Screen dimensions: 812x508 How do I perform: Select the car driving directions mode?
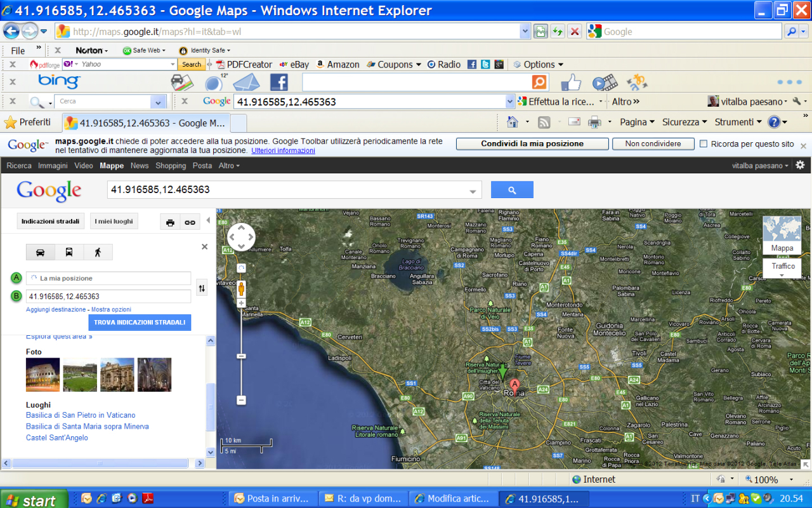[41, 252]
